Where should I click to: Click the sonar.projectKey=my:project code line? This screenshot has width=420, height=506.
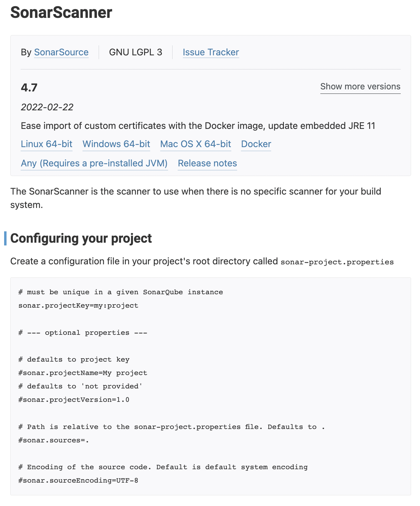pyautogui.click(x=78, y=306)
